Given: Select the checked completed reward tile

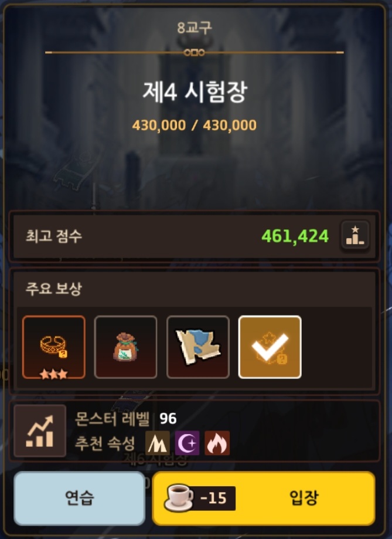Looking at the screenshot, I should (270, 347).
